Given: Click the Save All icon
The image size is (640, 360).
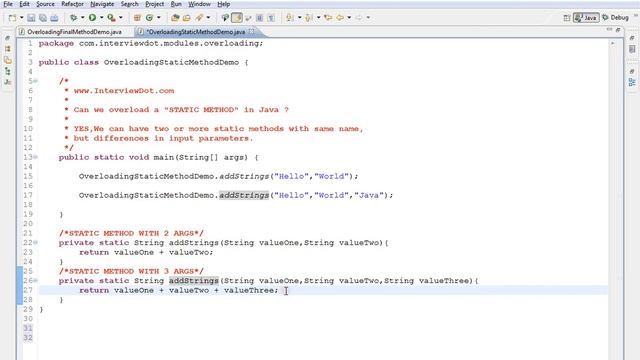Looking at the screenshot, I should point(42,18).
